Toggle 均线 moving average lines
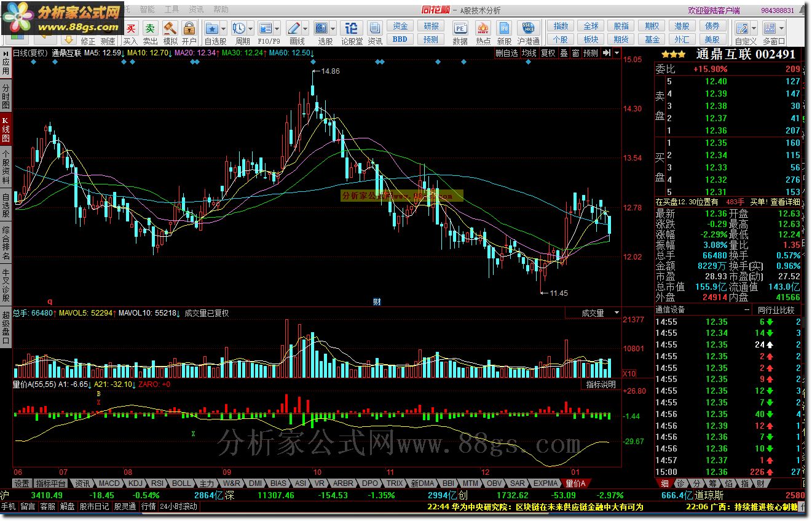The height and width of the screenshot is (521, 812). (x=529, y=53)
